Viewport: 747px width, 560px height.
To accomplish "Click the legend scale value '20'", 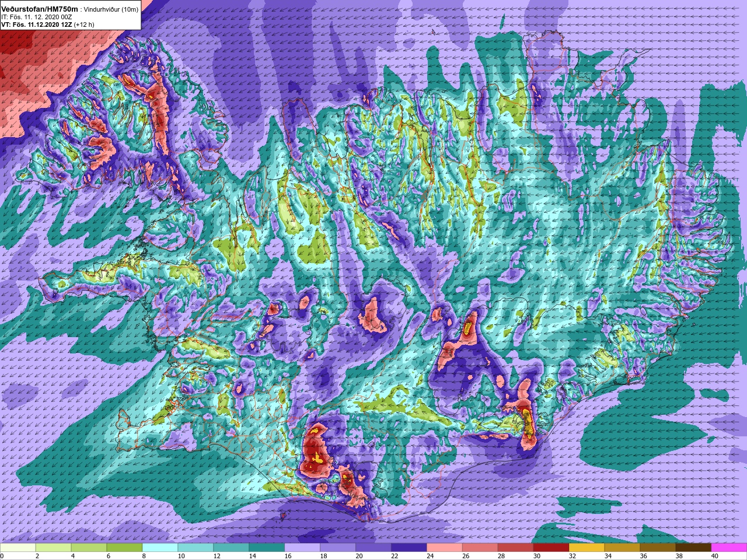I will click(x=359, y=556).
